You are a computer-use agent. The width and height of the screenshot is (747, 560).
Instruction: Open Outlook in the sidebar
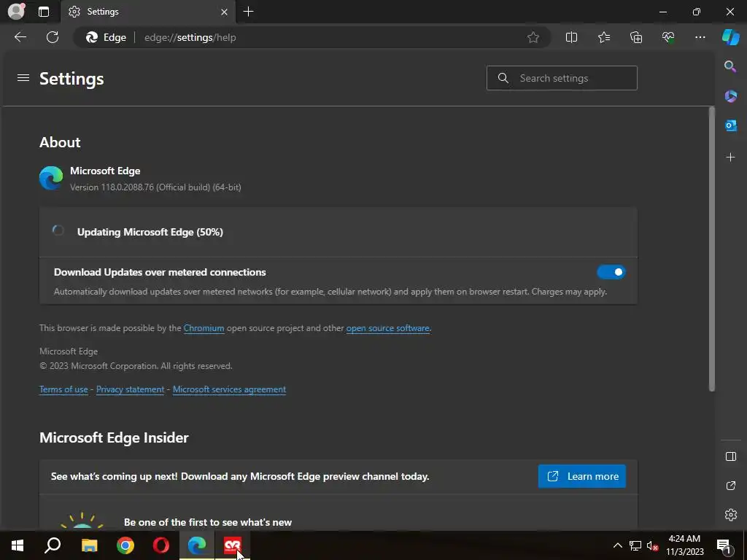[730, 125]
